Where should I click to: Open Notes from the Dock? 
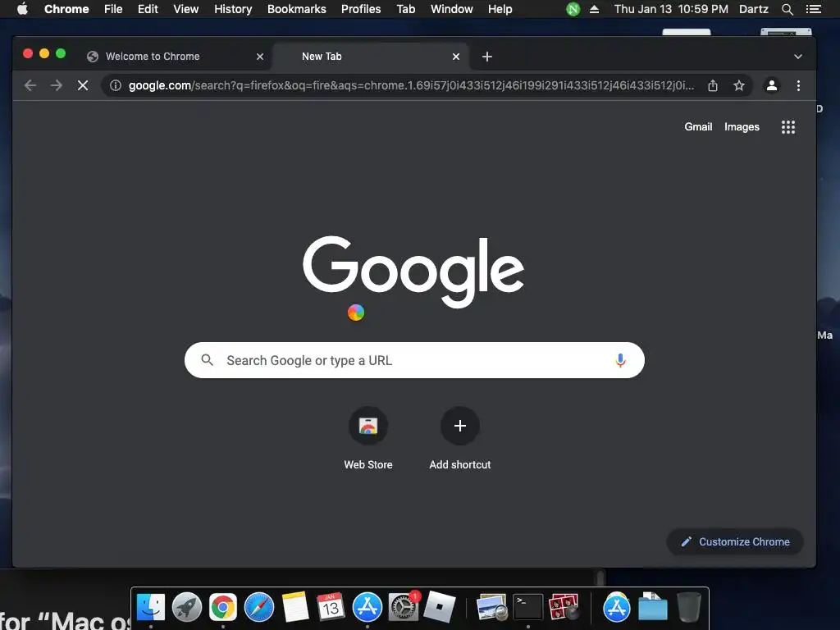pos(295,608)
